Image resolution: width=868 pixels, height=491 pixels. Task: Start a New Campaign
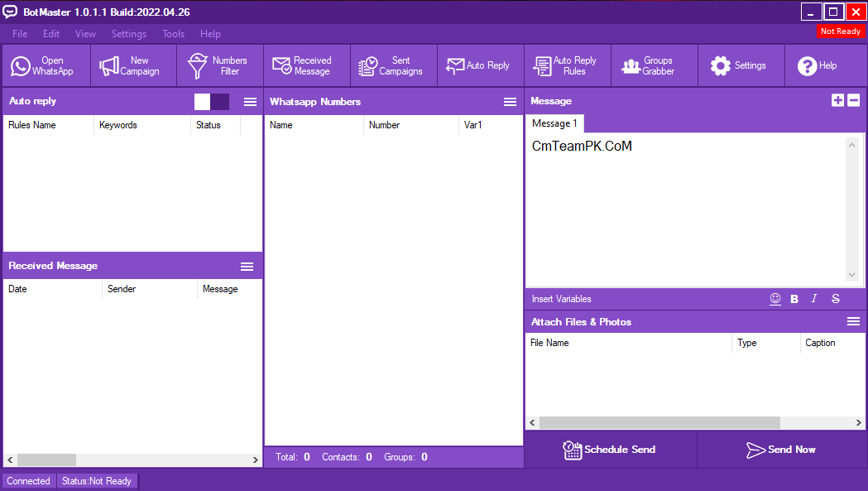pos(133,66)
